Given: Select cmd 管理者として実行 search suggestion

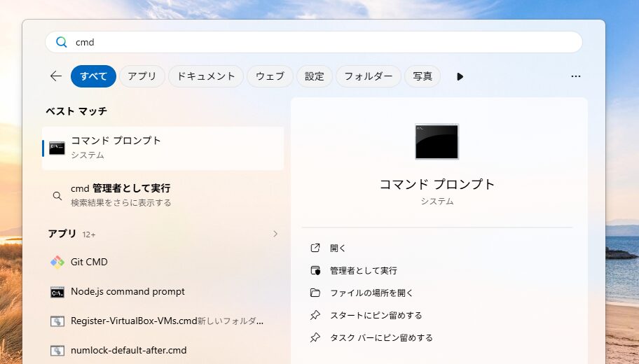Looking at the screenshot, I should tap(163, 195).
